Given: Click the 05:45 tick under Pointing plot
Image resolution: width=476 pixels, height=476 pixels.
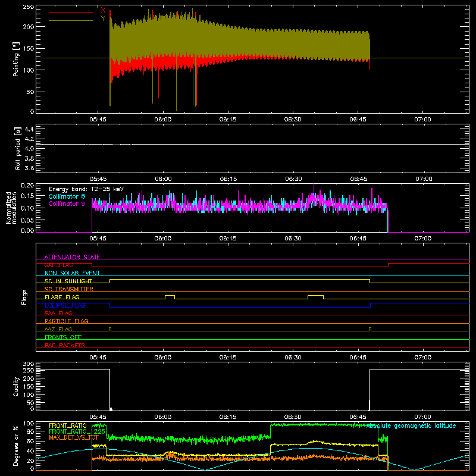Looking at the screenshot, I should point(98,120).
